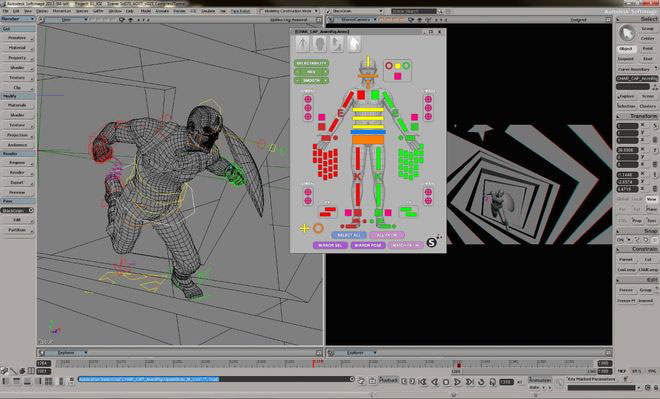Toggle the Object selection filter
The image size is (660, 399).
pyautogui.click(x=626, y=49)
